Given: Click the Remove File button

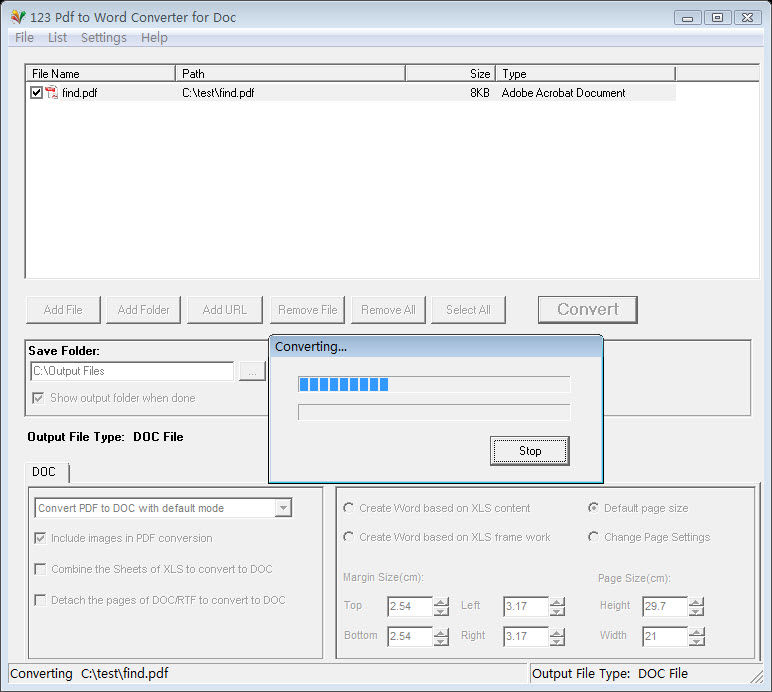Looking at the screenshot, I should (x=307, y=310).
